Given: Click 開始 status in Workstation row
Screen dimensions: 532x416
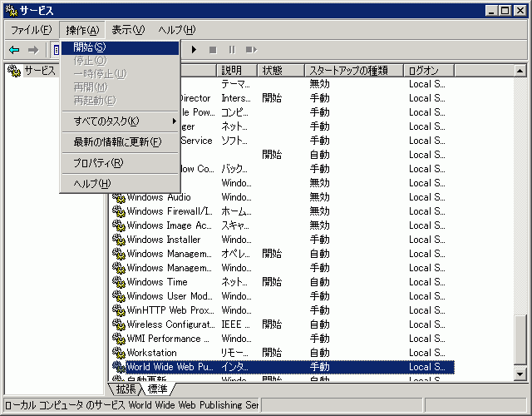Looking at the screenshot, I should (272, 353).
